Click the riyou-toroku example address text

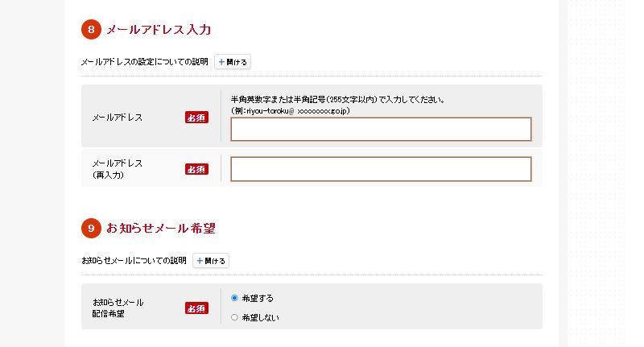(x=289, y=110)
